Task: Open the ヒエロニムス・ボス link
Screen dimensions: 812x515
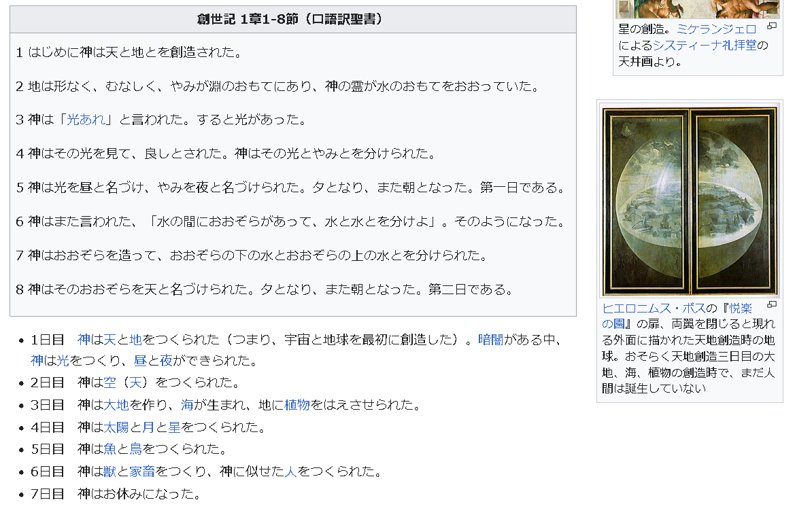Action: 654,308
